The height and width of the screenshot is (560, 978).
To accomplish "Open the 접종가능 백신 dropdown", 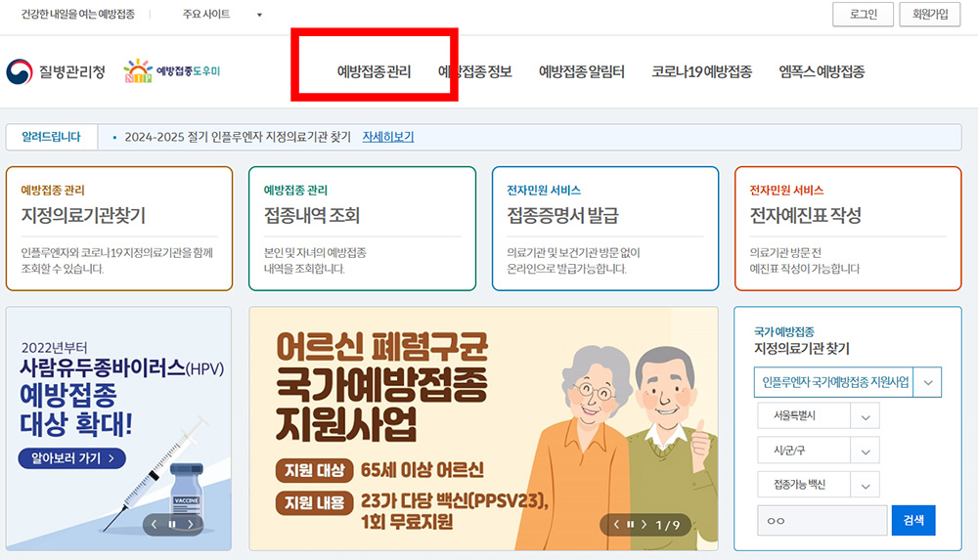I will 818,485.
